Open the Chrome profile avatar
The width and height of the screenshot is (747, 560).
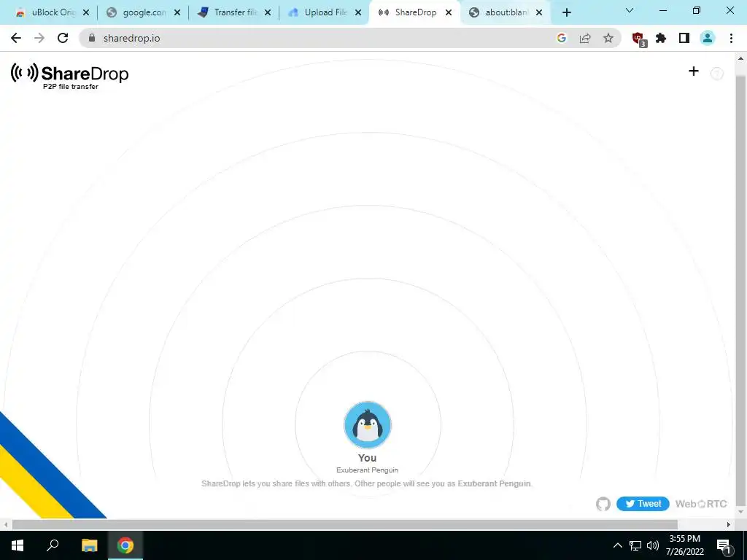click(708, 38)
